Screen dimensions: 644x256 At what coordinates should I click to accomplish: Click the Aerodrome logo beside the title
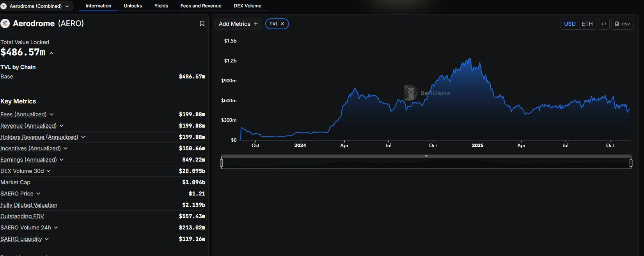click(x=5, y=23)
